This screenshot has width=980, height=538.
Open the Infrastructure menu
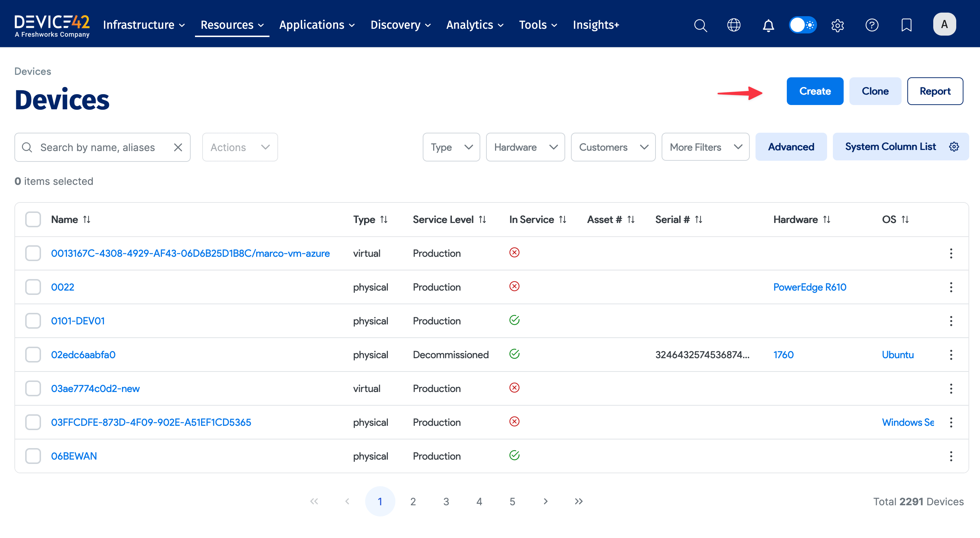point(144,25)
